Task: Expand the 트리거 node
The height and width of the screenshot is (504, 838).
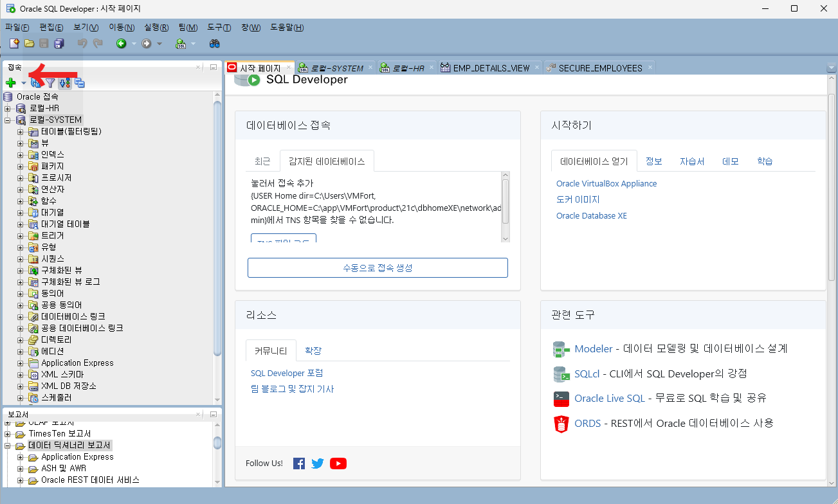Action: pyautogui.click(x=20, y=235)
